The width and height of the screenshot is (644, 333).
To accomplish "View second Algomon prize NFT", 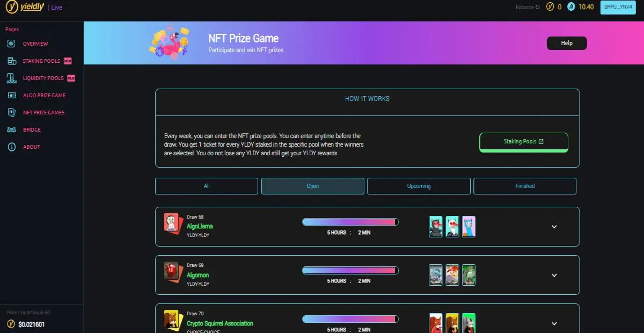I will point(452,275).
